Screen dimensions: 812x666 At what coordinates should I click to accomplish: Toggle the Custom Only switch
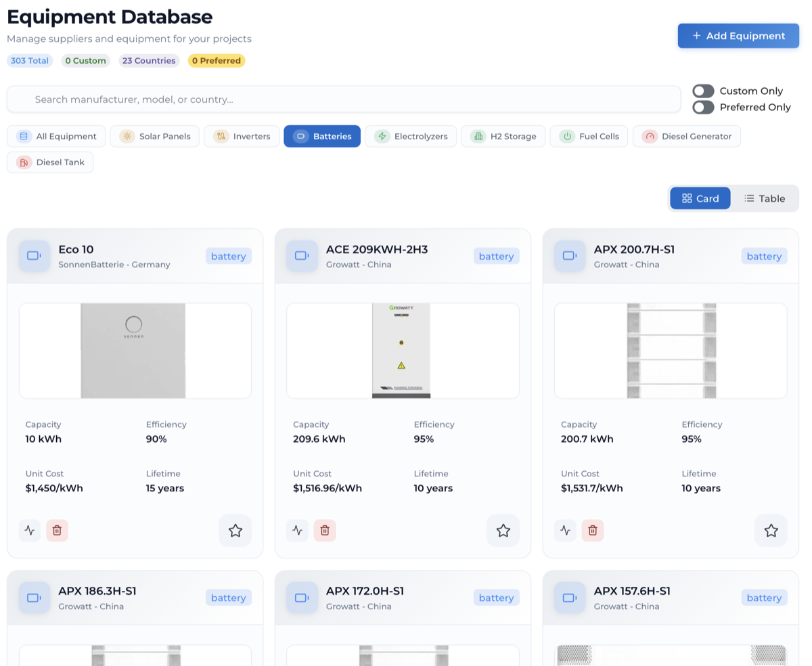point(703,91)
